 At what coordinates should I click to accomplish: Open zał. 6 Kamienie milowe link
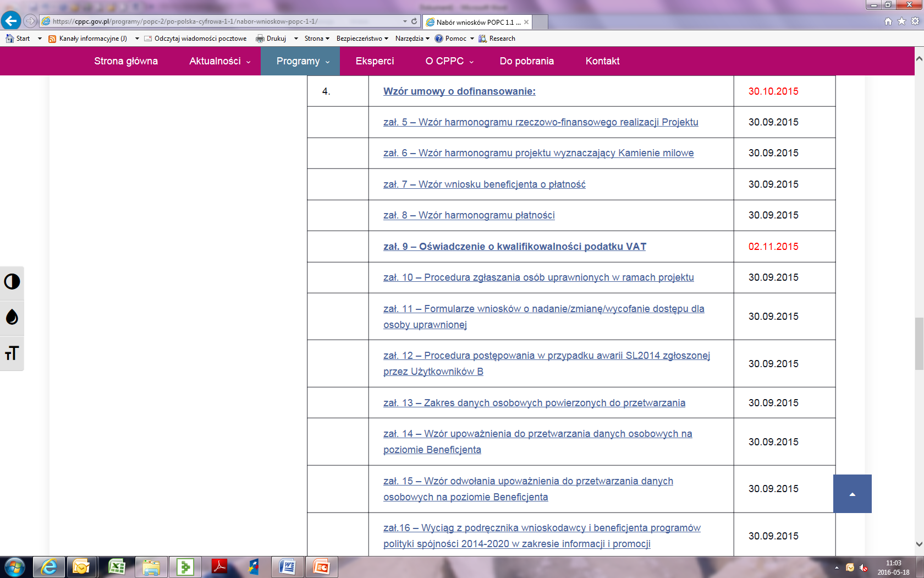(538, 153)
